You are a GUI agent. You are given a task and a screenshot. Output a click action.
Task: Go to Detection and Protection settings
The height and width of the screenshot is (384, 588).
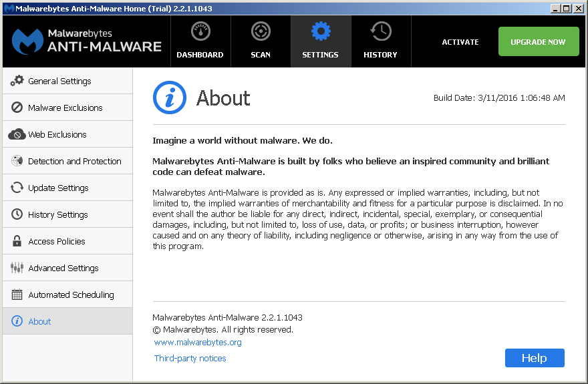click(x=74, y=161)
